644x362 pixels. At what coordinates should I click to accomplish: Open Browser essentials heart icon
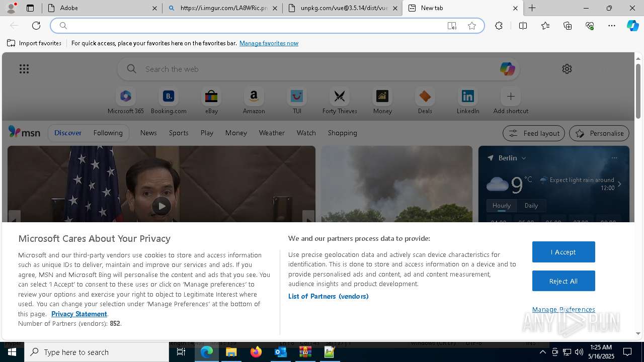tap(590, 26)
